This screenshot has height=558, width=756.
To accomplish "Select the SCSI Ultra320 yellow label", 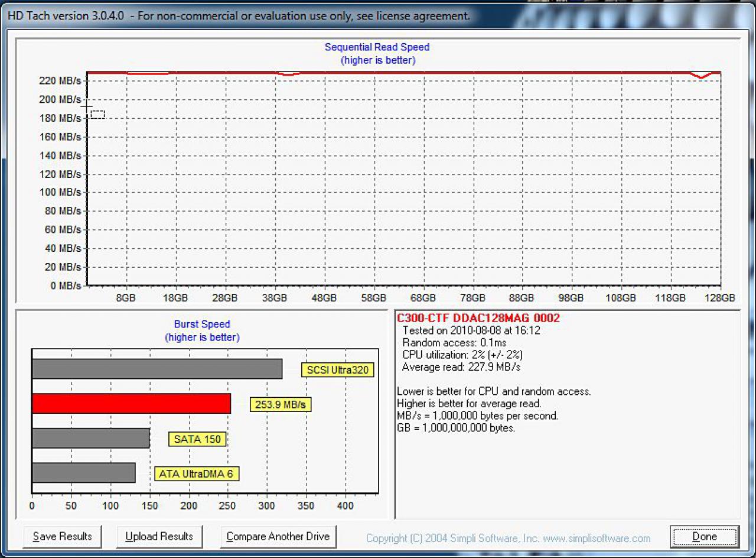I will pyautogui.click(x=337, y=371).
